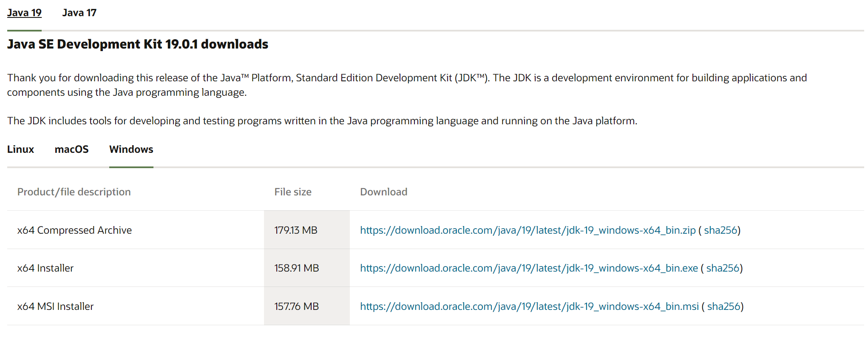Click the 'Product/file description' column header
This screenshot has width=868, height=338.
click(74, 192)
